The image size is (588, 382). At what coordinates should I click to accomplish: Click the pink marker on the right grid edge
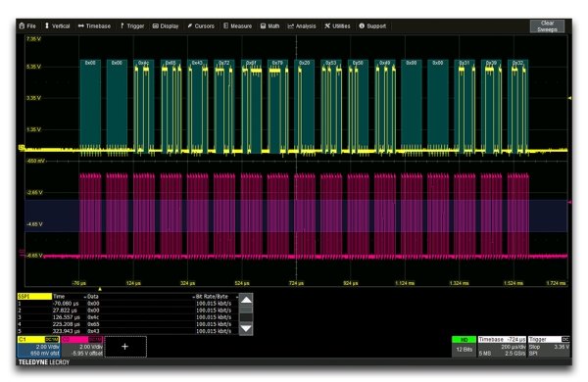(x=569, y=202)
